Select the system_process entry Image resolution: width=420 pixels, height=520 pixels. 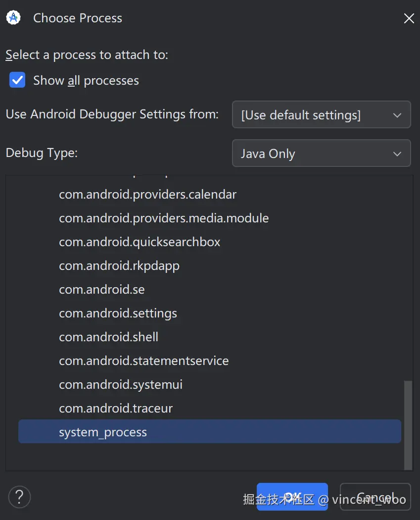[103, 432]
